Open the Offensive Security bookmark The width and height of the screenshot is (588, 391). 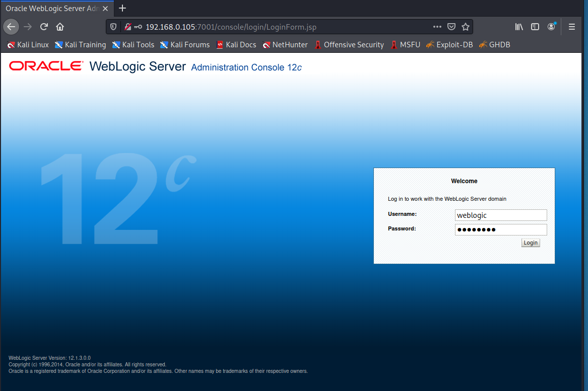tap(349, 45)
